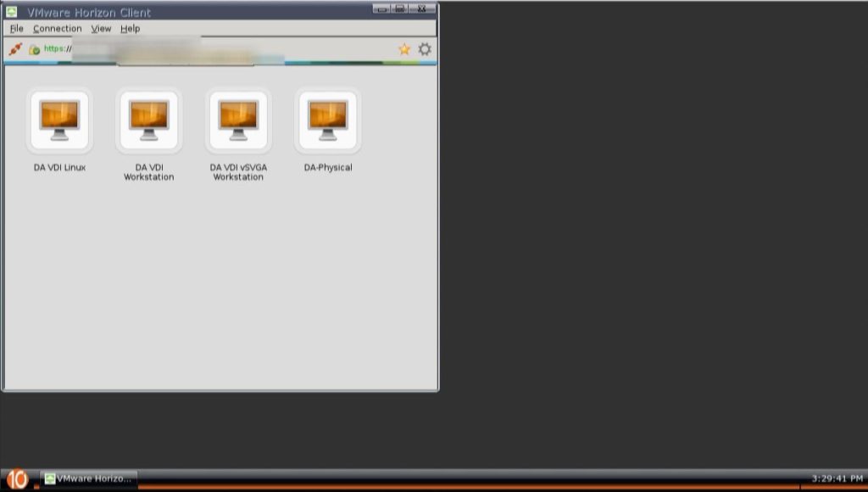Select the DA VDI vSVGA Workstation icon
868x492 pixels.
pos(238,120)
